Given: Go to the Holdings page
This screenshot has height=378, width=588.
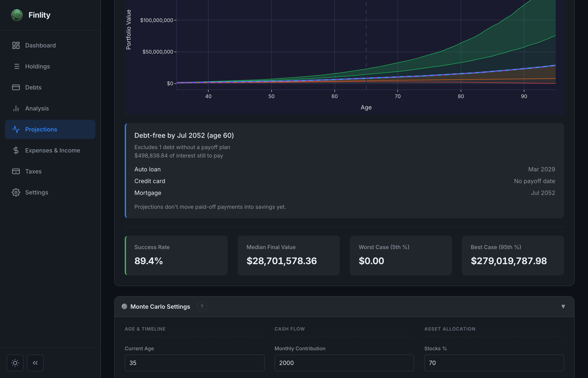Looking at the screenshot, I should point(50,66).
